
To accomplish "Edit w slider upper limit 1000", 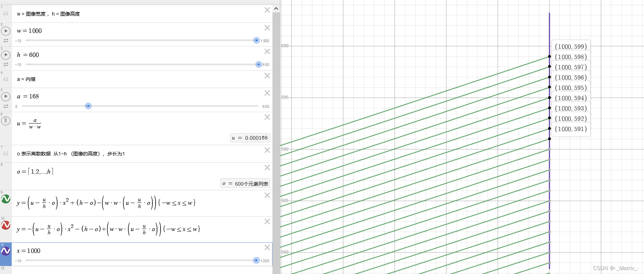I will (x=265, y=41).
